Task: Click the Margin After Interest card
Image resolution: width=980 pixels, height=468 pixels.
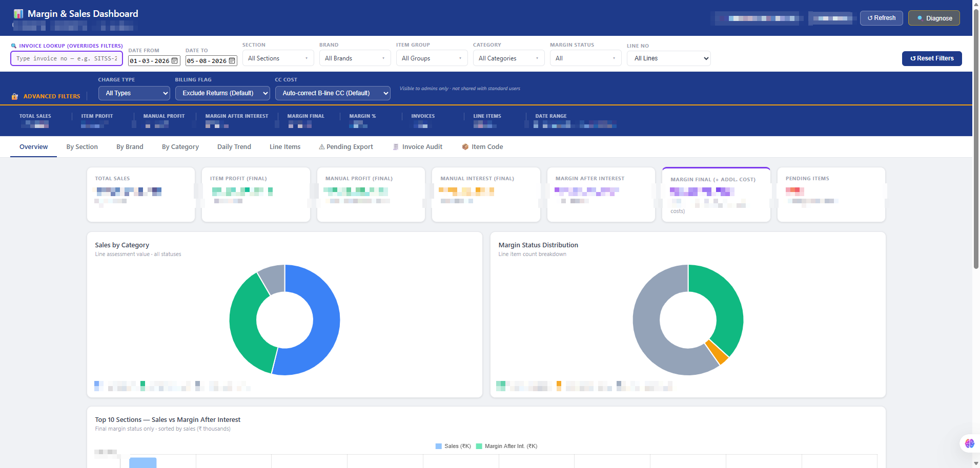Action: [601, 195]
